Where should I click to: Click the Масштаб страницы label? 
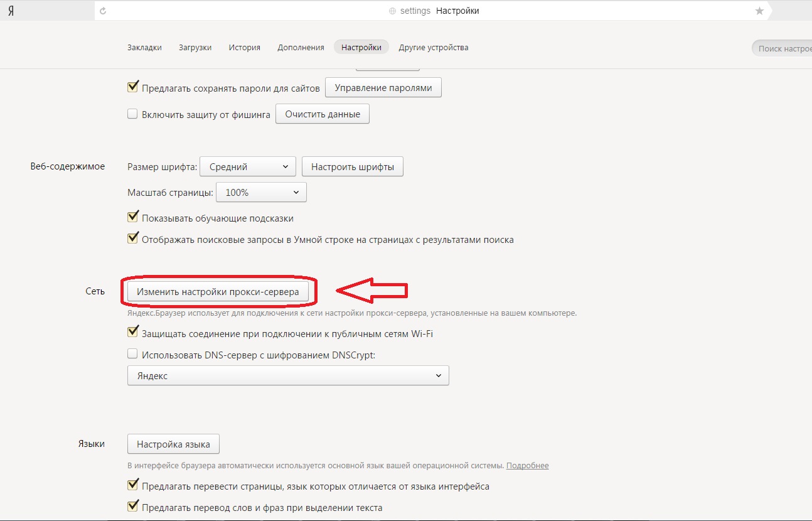pyautogui.click(x=170, y=192)
